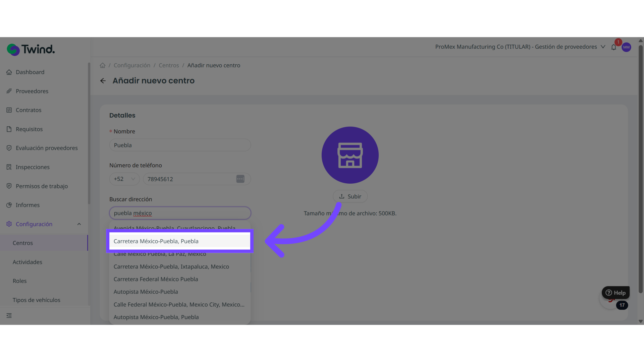Collapse sidebar using bottom menu icon
644x362 pixels.
(x=9, y=315)
